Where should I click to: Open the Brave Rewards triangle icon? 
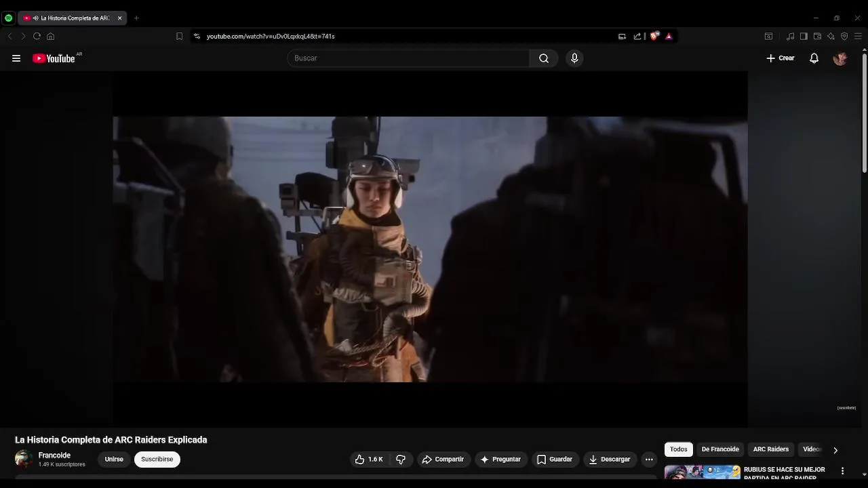tap(669, 37)
